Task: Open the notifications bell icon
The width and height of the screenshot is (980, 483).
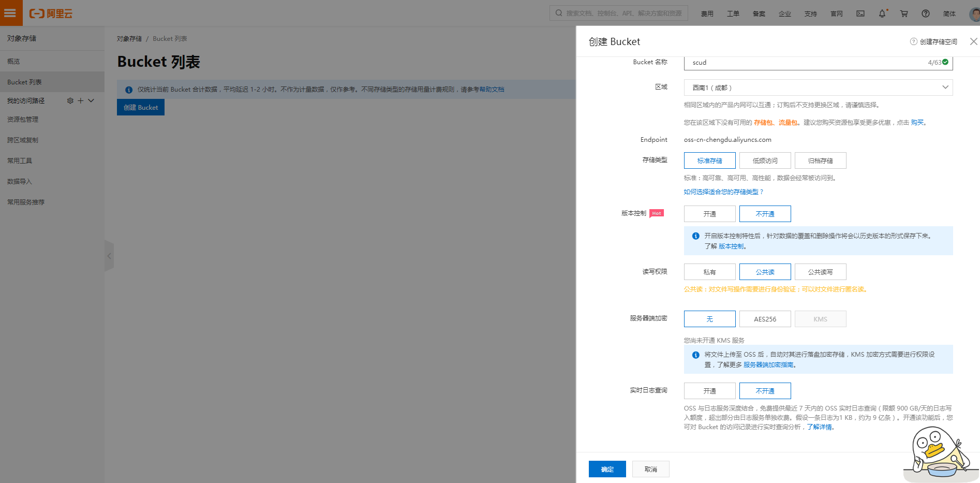Action: pyautogui.click(x=882, y=13)
